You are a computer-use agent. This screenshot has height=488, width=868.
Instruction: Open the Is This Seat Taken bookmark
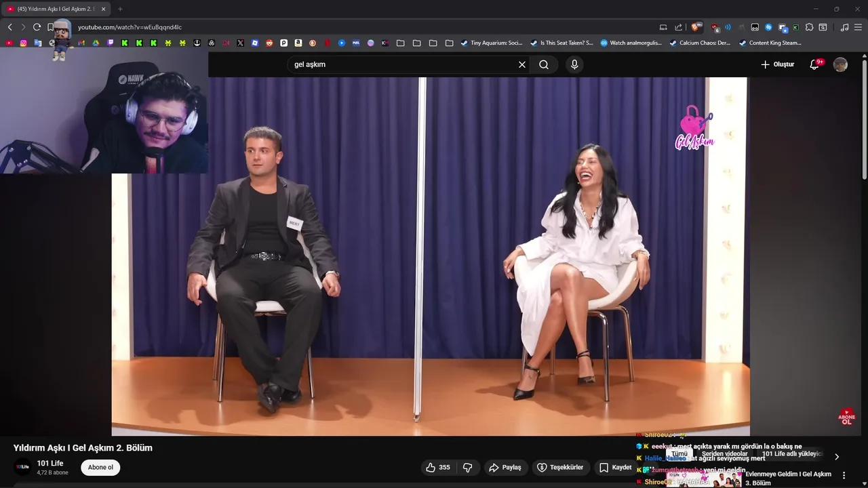(x=561, y=43)
